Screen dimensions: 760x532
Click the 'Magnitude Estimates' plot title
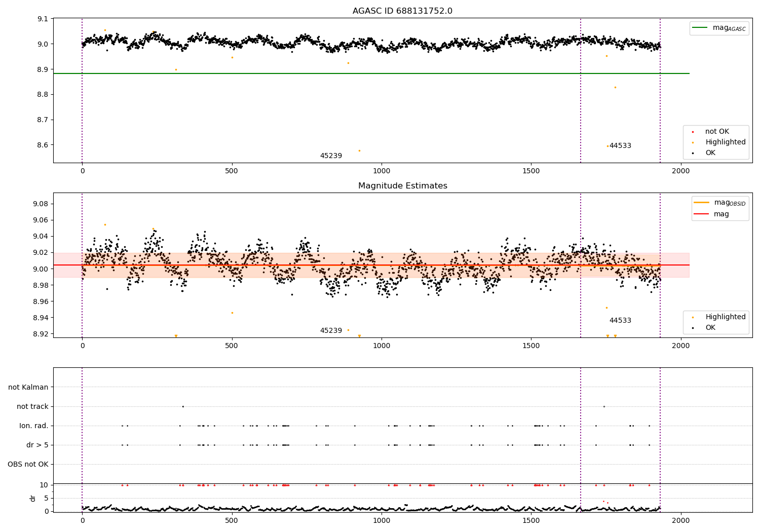pyautogui.click(x=402, y=186)
